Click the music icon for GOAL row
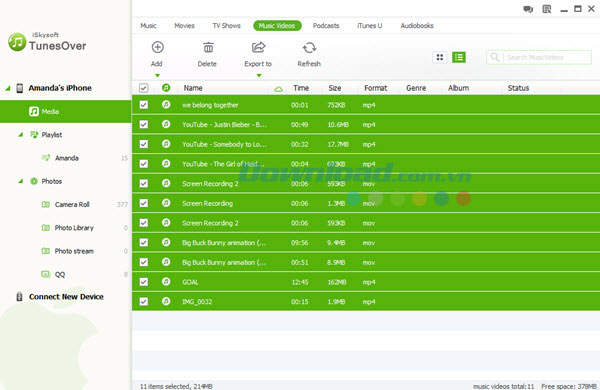The width and height of the screenshot is (600, 390). tap(166, 282)
